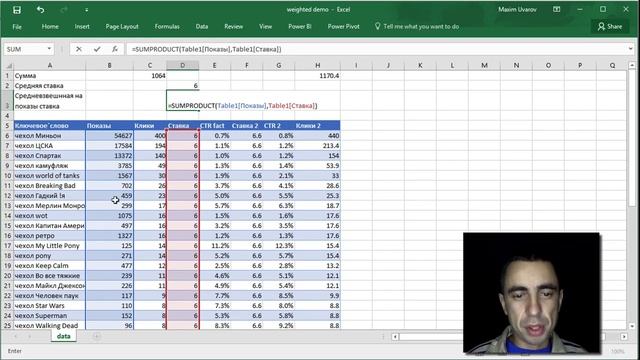Click the Сумма cell in row 1
Image resolution: width=640 pixels, height=360 pixels.
point(49,76)
